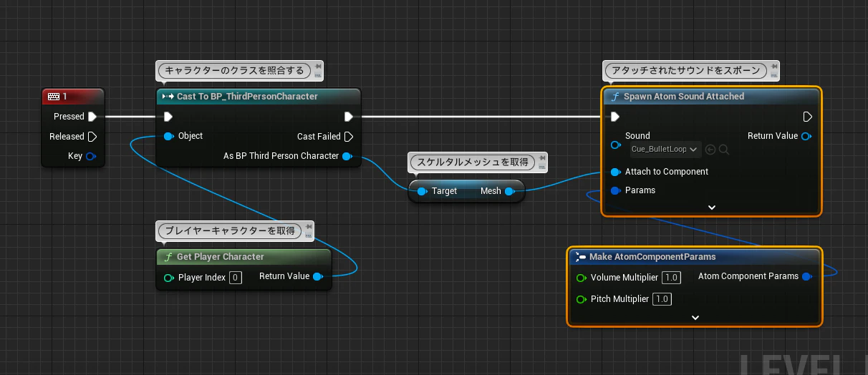Click the スケルタルメッシュを取得 comment text
The height and width of the screenshot is (375, 868).
[x=473, y=162]
